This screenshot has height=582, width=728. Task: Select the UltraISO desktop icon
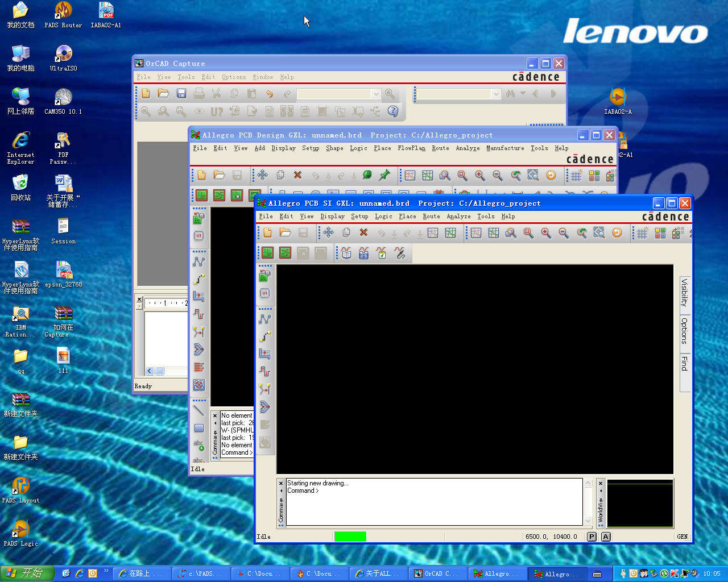tap(63, 59)
